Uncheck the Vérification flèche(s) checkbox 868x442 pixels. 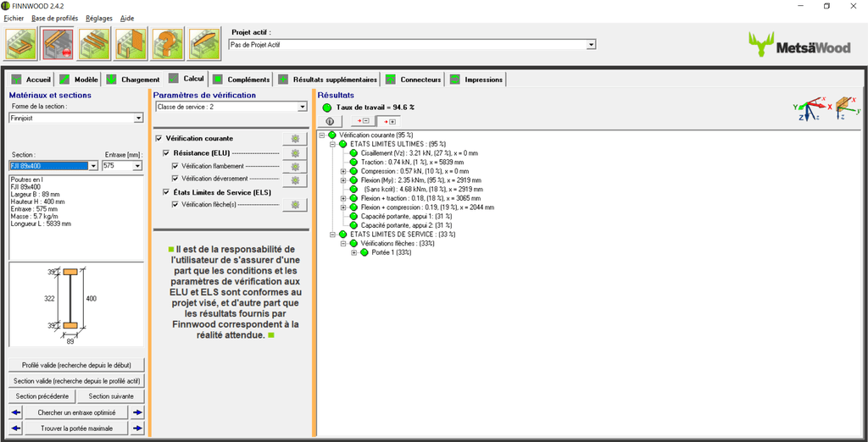(x=175, y=205)
